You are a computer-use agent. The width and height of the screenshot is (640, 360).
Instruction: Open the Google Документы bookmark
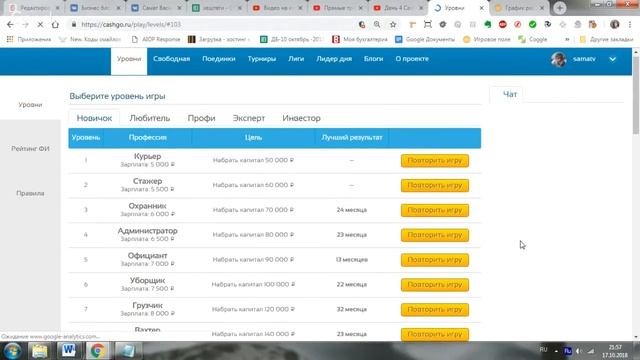coord(425,39)
